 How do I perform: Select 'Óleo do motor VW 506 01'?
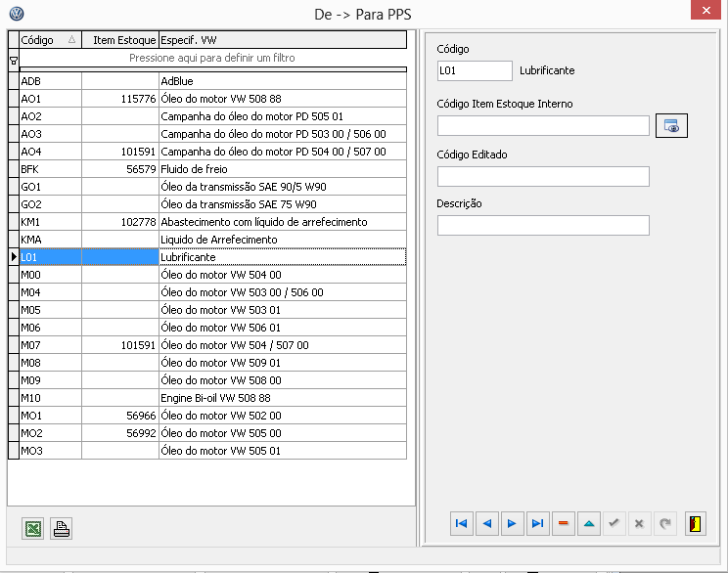coord(282,328)
